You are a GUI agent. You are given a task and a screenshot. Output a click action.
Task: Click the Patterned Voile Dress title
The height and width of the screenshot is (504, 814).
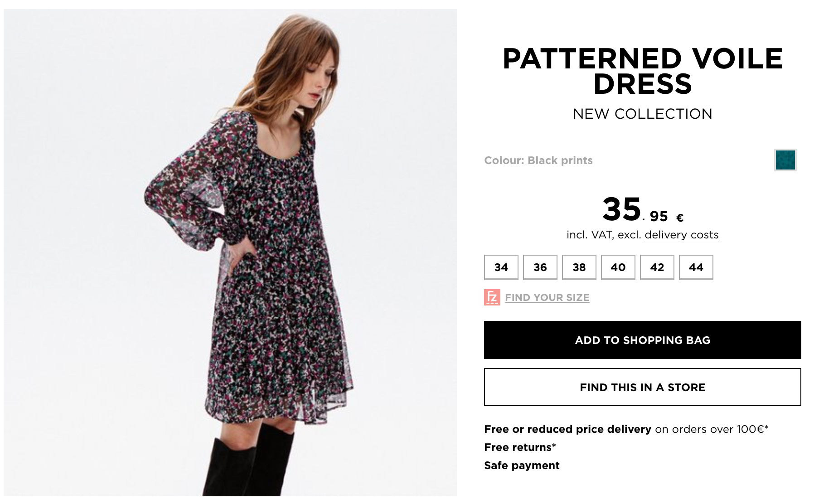pos(642,71)
